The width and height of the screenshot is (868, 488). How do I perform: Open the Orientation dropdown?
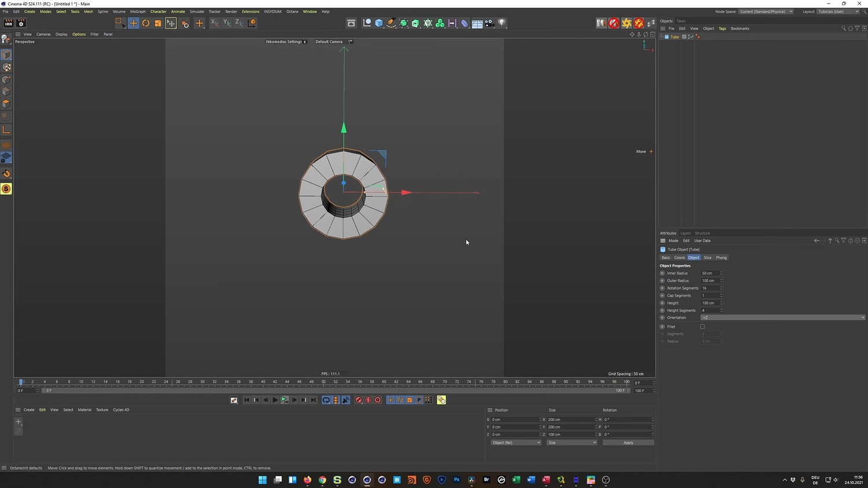(783, 317)
